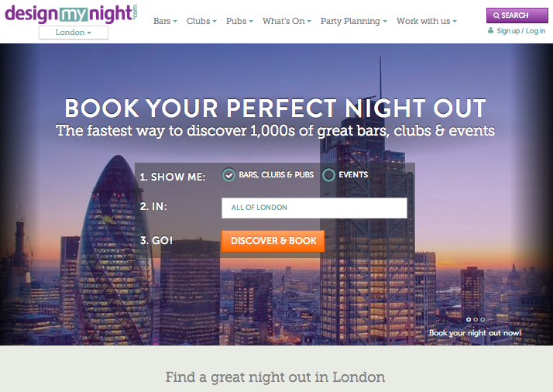
Task: Click the Book your night out now caption
Action: pos(475,332)
